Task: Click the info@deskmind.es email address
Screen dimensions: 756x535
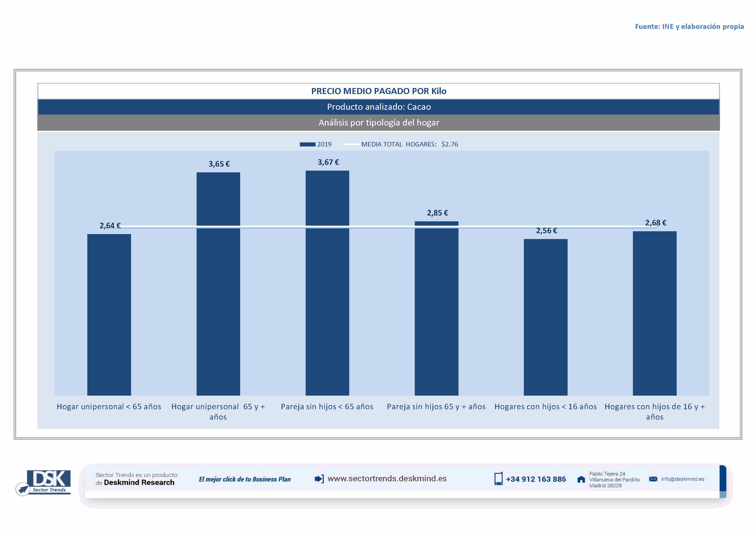Action: point(682,479)
